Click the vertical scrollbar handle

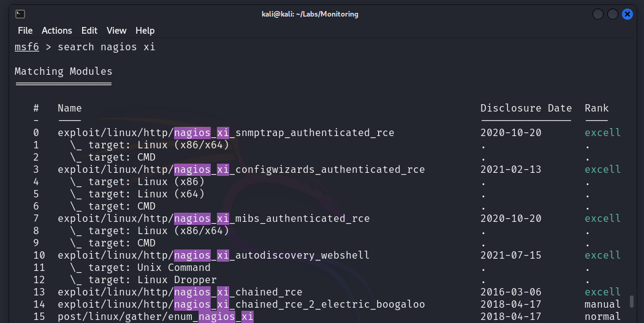point(632,302)
